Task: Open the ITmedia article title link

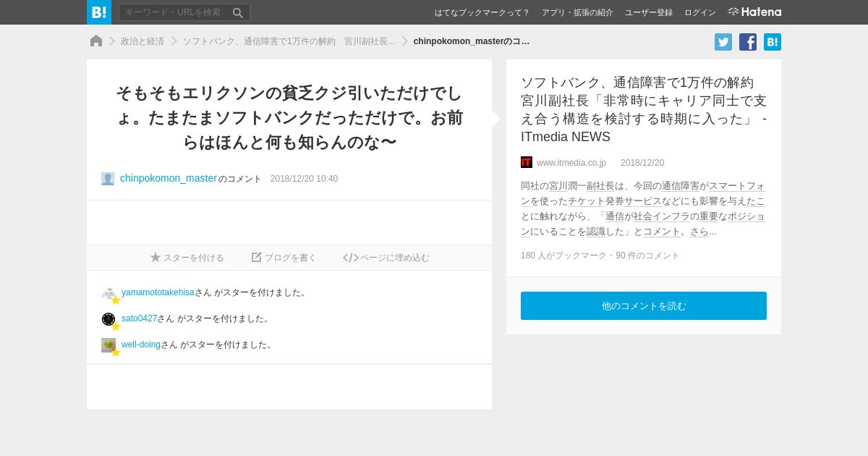Action: 644,109
